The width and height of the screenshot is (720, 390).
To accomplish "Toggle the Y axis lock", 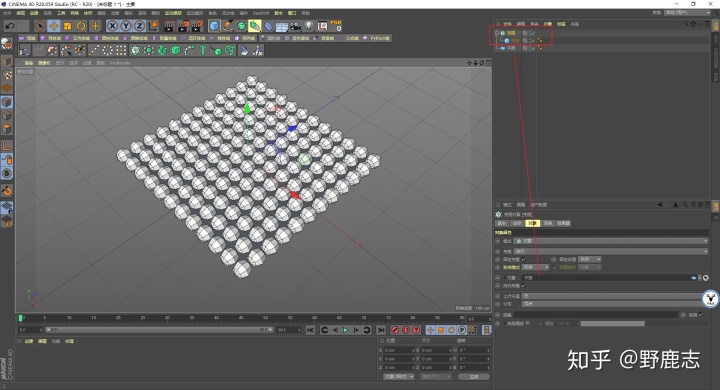I will (x=126, y=26).
